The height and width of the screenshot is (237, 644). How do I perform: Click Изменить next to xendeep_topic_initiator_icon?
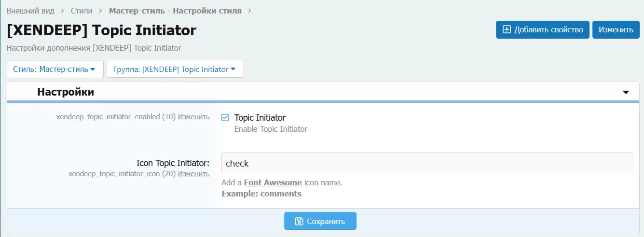[193, 174]
